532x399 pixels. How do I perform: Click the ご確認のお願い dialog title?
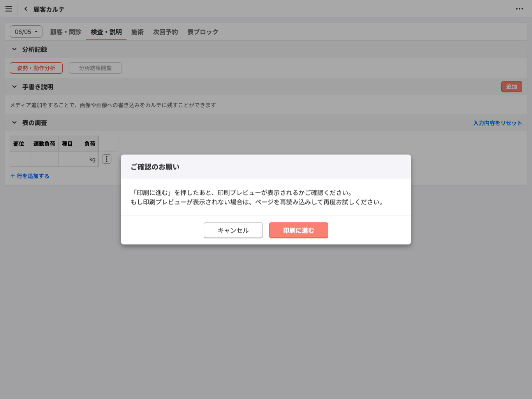[155, 167]
